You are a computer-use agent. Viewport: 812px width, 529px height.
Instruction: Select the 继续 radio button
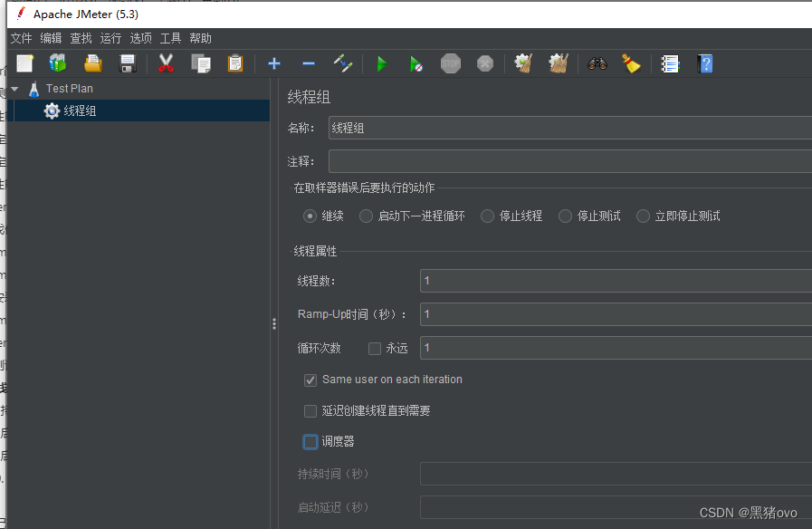[310, 216]
